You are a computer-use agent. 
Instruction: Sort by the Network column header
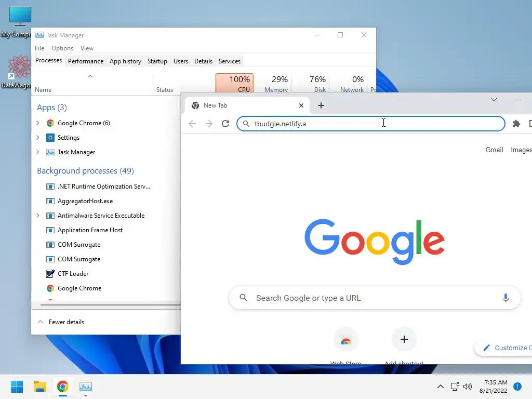coord(349,84)
